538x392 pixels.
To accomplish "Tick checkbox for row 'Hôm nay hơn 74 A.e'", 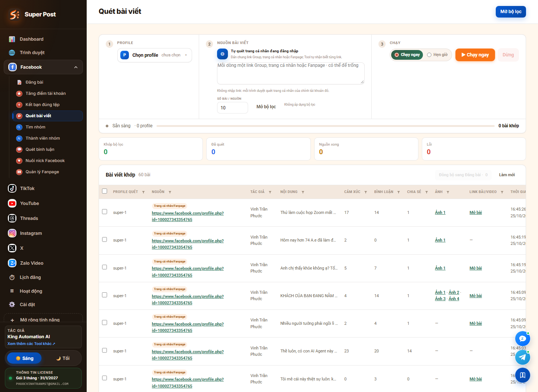I will tap(105, 240).
